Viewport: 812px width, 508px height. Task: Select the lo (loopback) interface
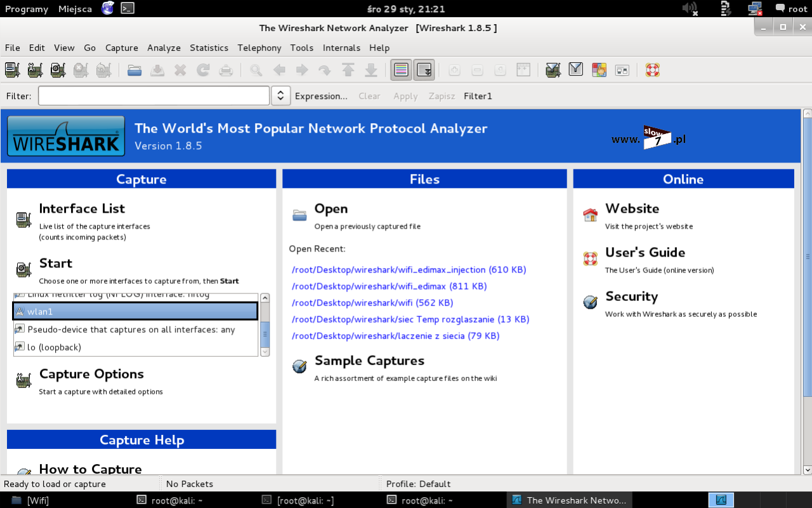click(136, 347)
